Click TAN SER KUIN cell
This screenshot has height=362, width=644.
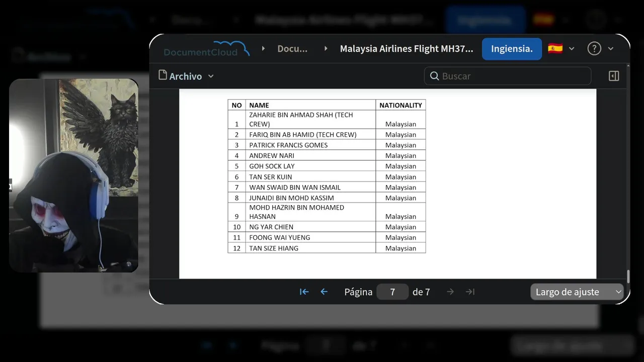tap(310, 176)
